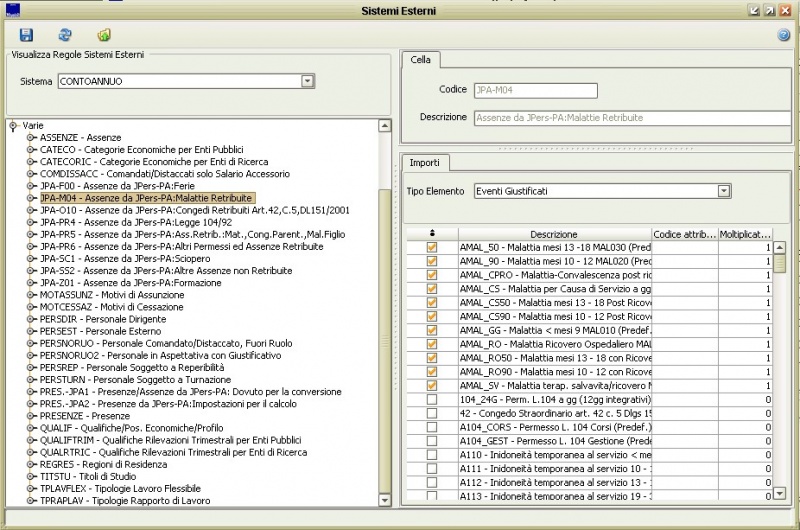
Task: Click the Save floppy disk icon
Action: tap(27, 35)
